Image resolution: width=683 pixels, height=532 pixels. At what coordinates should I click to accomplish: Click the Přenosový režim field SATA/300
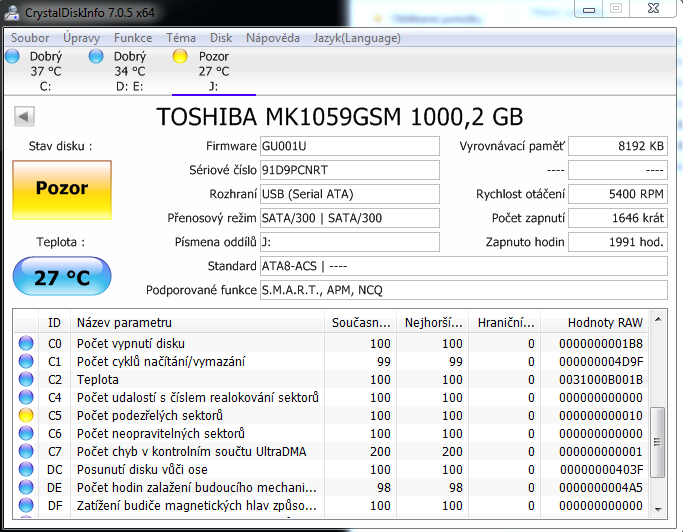click(350, 218)
